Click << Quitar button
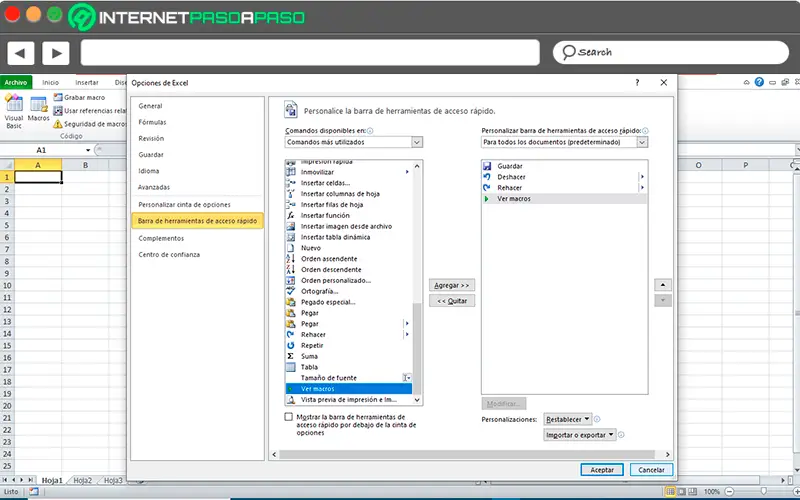800x500 pixels. pos(452,301)
